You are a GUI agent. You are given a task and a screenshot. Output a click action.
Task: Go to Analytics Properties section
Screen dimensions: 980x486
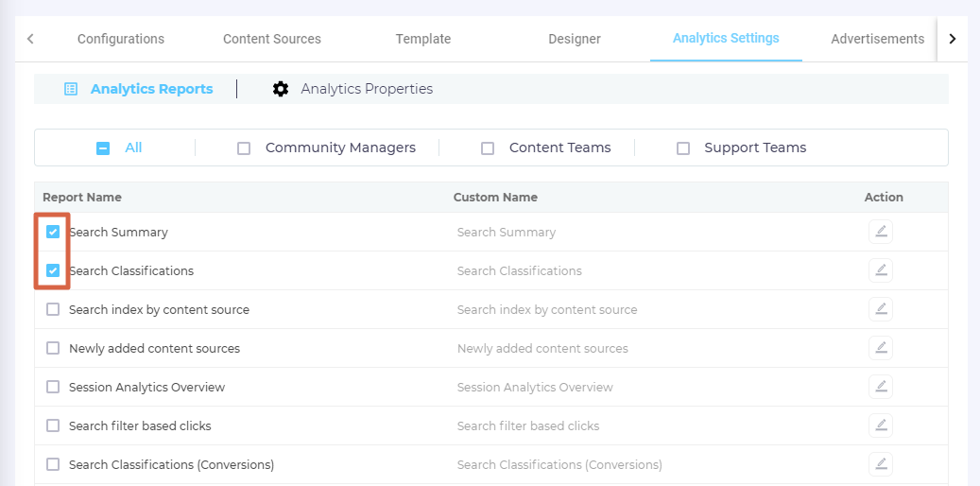366,89
